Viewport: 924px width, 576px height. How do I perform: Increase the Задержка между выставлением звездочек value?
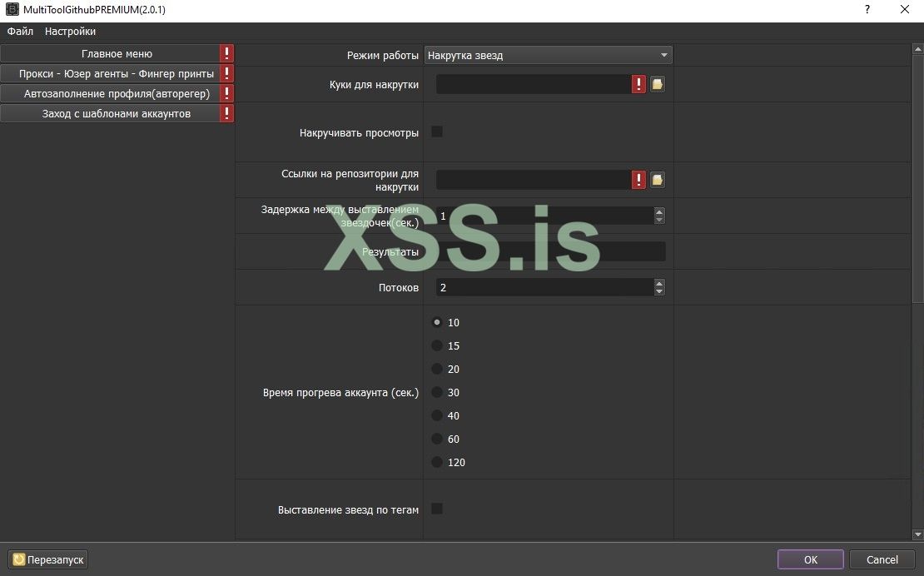pyautogui.click(x=659, y=211)
